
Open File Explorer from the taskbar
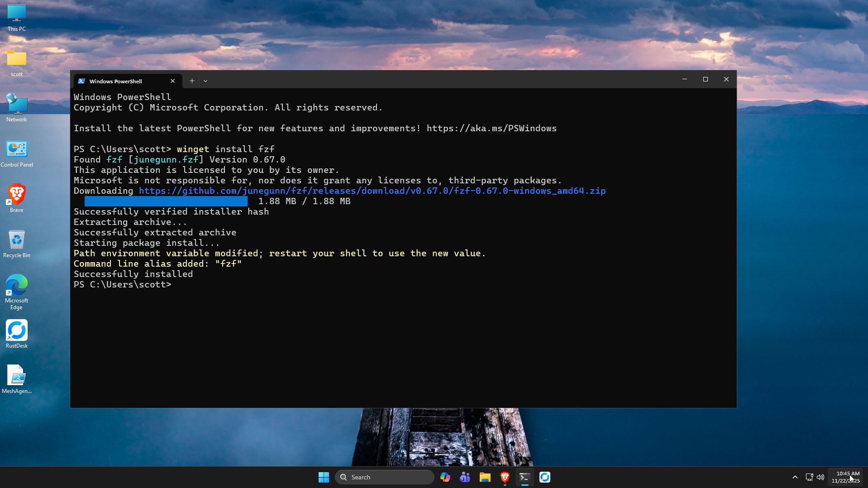(485, 477)
